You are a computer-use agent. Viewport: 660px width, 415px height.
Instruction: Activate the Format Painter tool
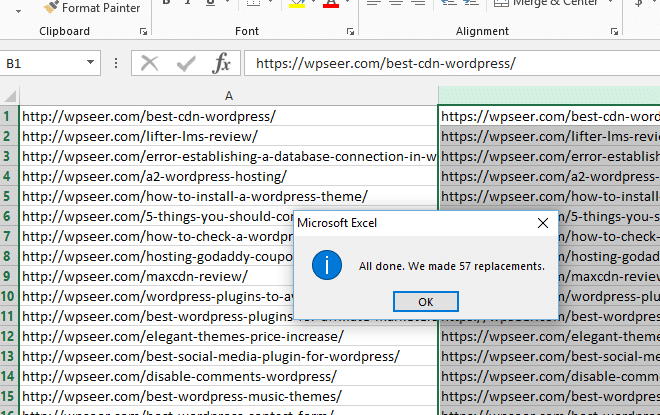click(92, 8)
